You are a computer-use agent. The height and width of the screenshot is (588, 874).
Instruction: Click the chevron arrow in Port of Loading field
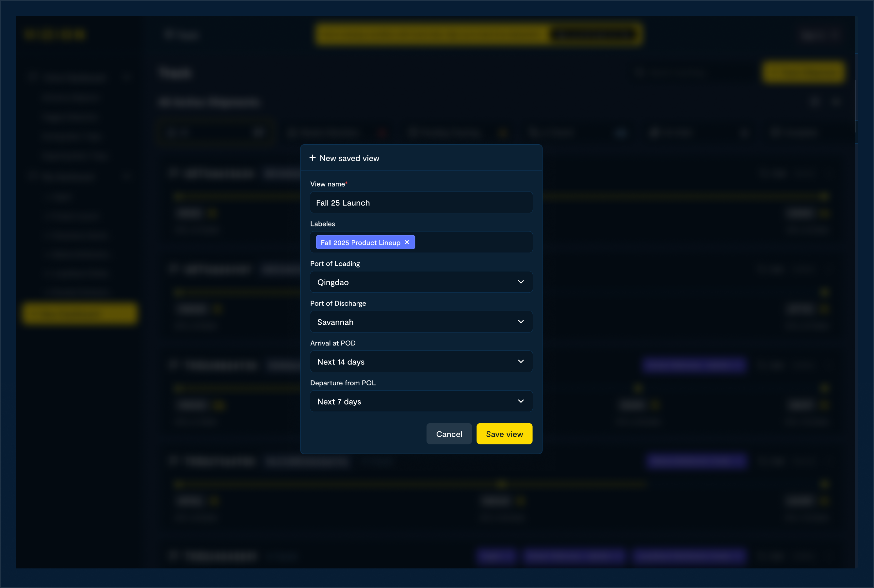point(521,282)
